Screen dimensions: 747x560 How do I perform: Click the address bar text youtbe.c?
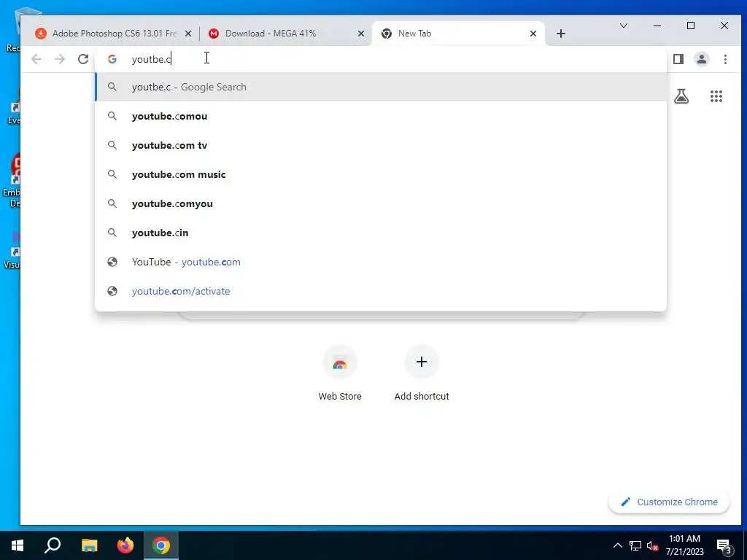click(152, 59)
